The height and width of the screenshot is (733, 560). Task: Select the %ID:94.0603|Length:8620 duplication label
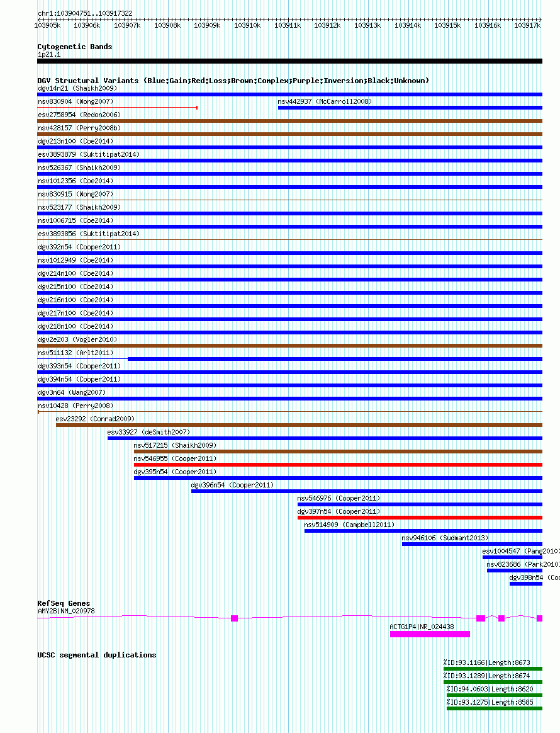[490, 689]
